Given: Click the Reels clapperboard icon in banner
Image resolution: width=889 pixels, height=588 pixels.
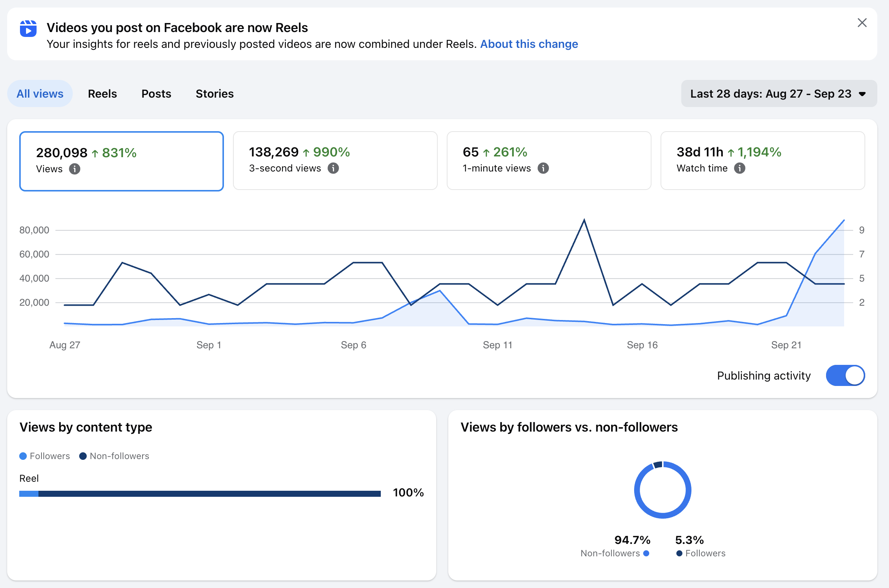Looking at the screenshot, I should (28, 29).
